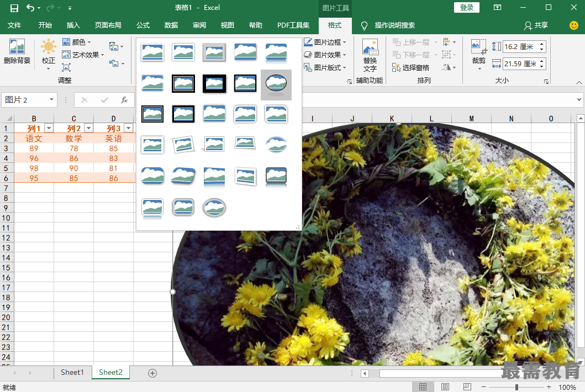Click the zoom in plus button
The image size is (585, 392).
(549, 387)
